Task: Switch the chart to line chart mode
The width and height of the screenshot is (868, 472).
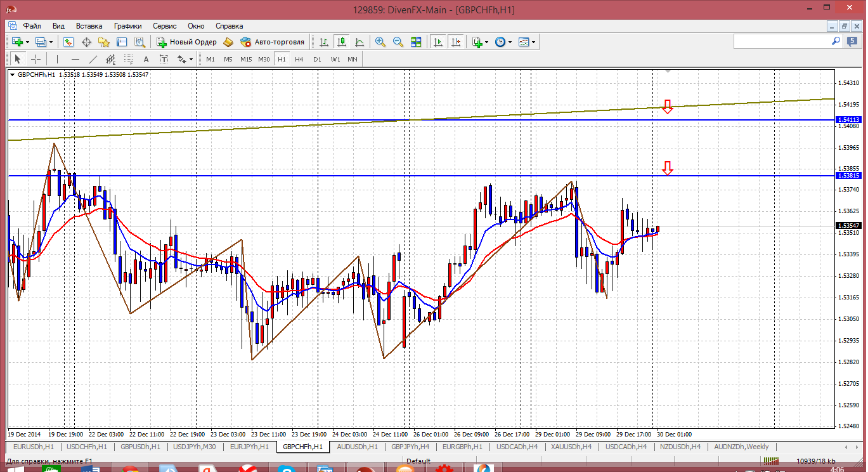Action: [360, 42]
